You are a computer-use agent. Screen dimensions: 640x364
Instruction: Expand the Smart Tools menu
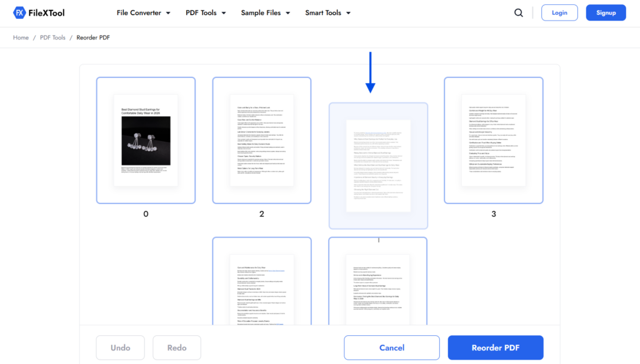(x=327, y=12)
